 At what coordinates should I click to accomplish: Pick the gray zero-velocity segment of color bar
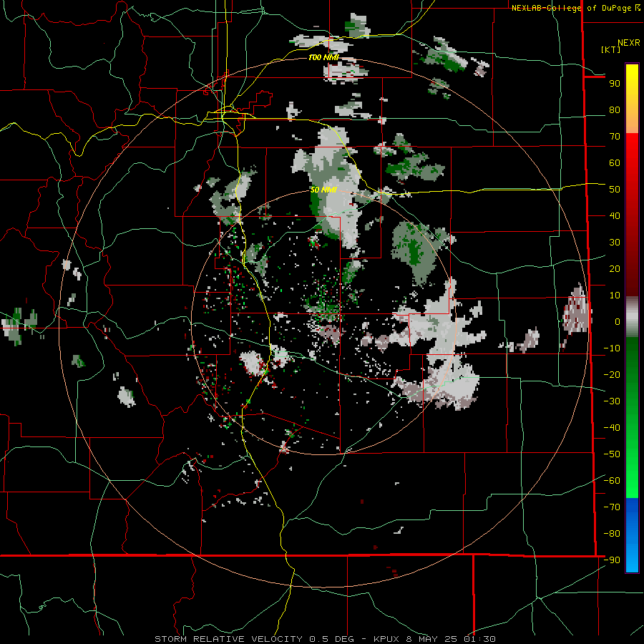click(x=632, y=317)
